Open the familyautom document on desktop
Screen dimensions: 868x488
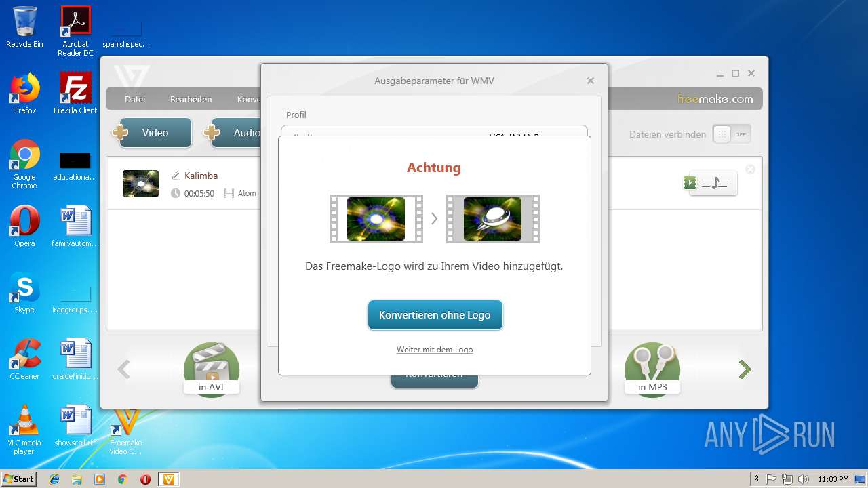(75, 226)
